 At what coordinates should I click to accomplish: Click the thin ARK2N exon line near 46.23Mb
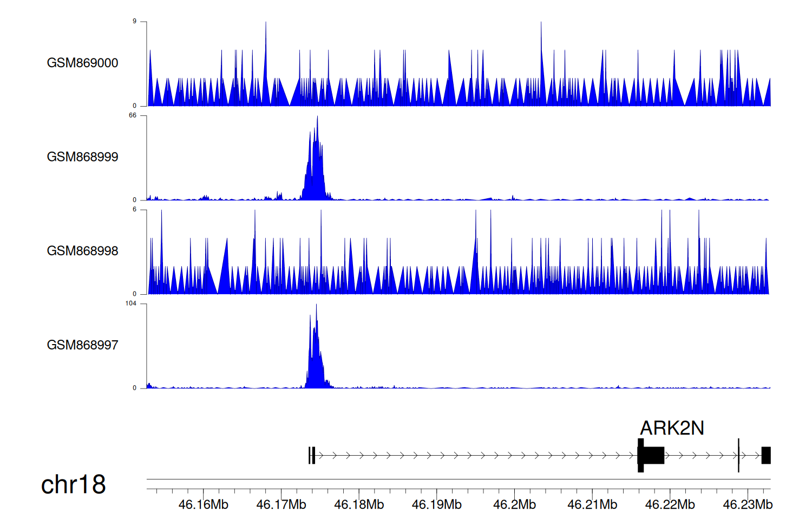[x=738, y=456]
